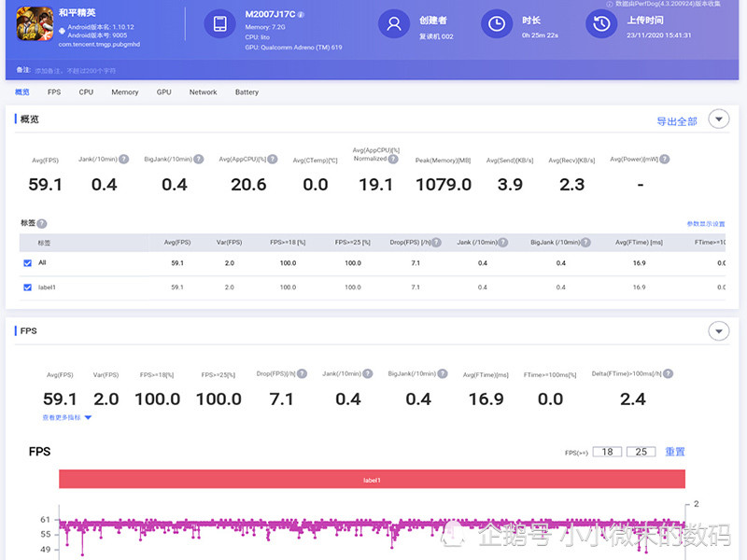Uncheck the All label checkbox
Screen dimensions: 747x560
[x=28, y=263]
